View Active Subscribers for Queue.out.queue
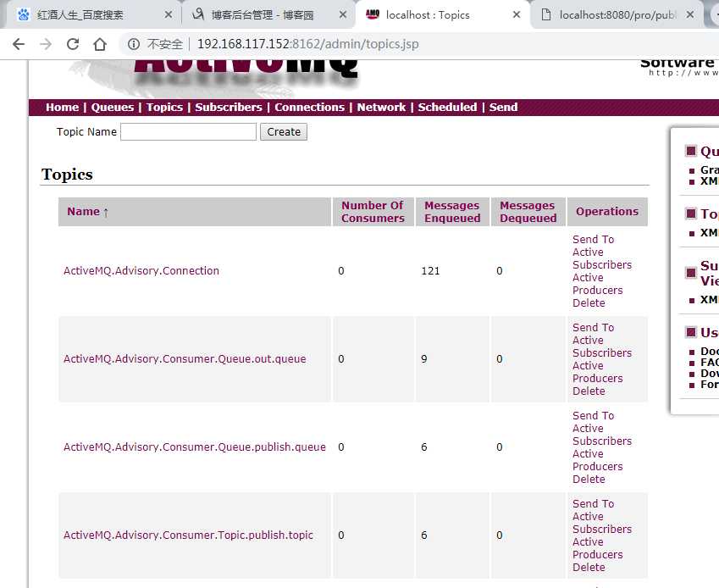The height and width of the screenshot is (588, 719). 601,347
